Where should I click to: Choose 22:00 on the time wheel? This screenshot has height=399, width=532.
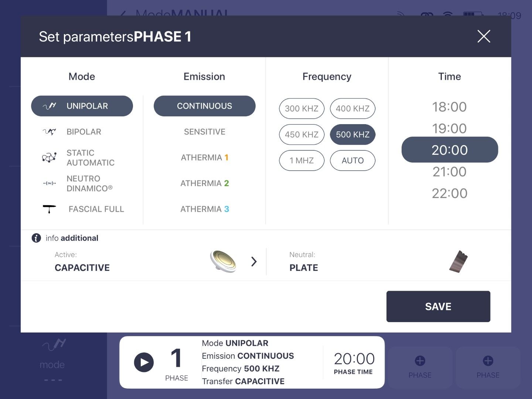[449, 193]
